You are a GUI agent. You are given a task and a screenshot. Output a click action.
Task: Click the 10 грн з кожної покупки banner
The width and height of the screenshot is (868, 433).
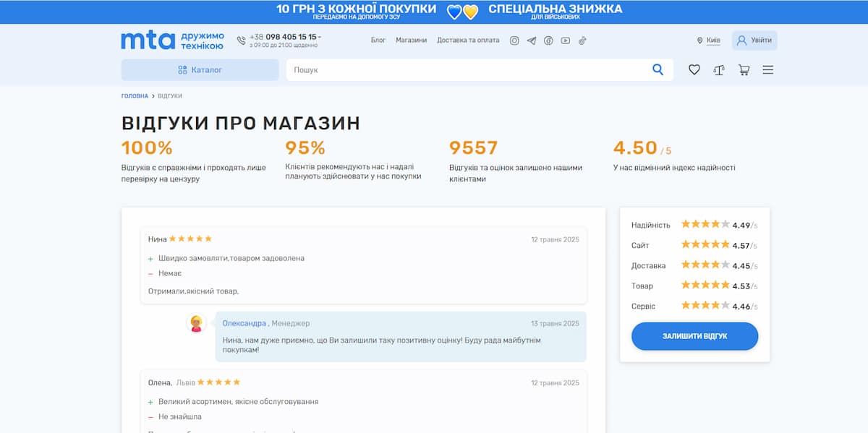pyautogui.click(x=356, y=11)
